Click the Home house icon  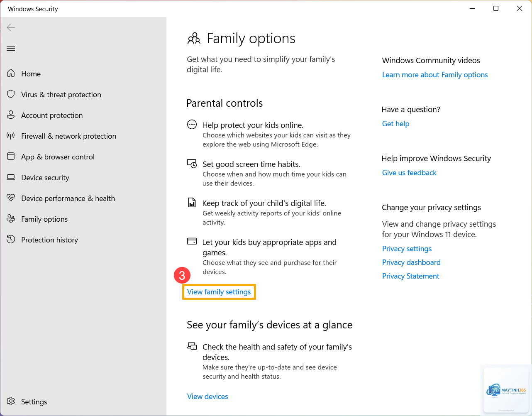11,73
